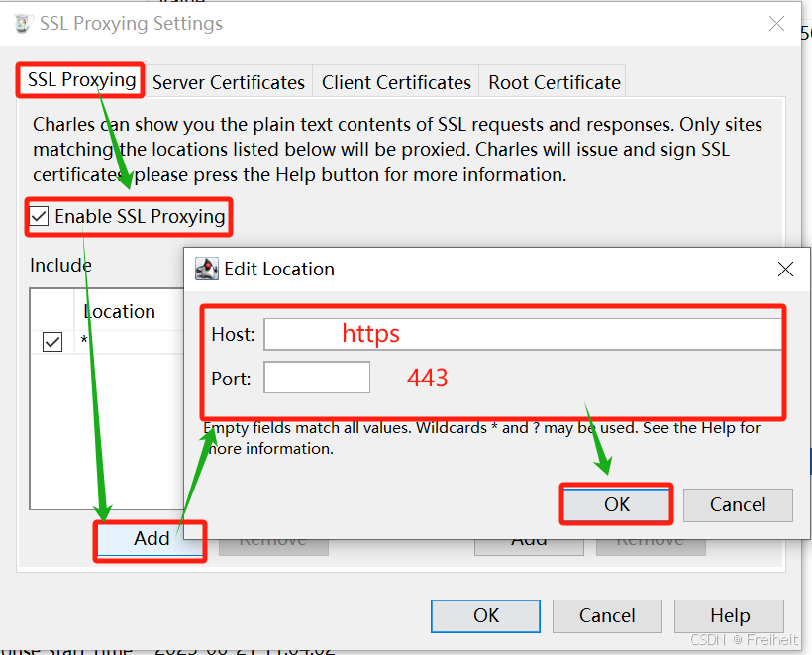Close the SSL Proxying Settings window
812x655 pixels.
point(776,24)
